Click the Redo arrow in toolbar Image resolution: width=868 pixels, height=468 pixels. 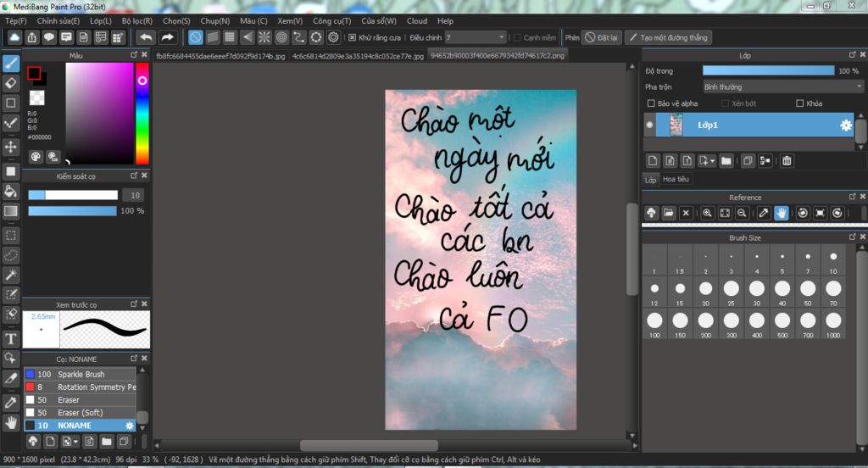coord(167,37)
